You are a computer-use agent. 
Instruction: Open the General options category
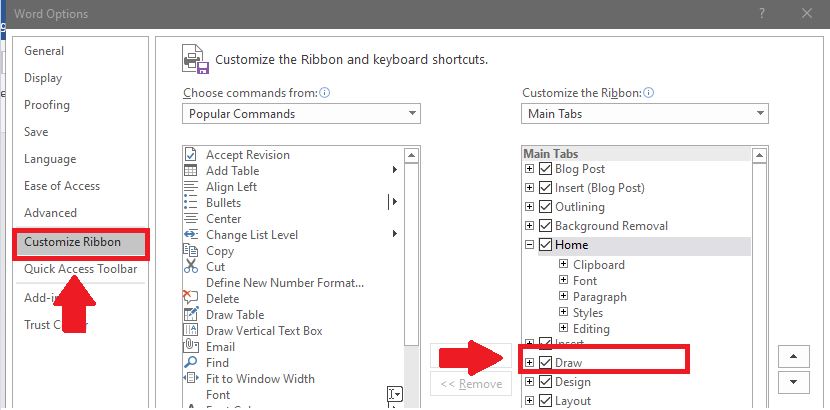tap(44, 51)
